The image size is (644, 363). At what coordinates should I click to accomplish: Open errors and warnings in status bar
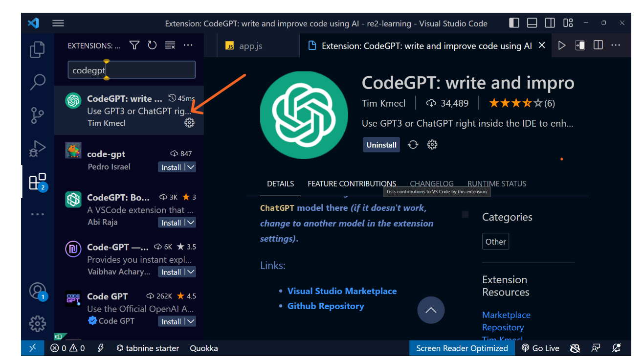click(x=67, y=348)
